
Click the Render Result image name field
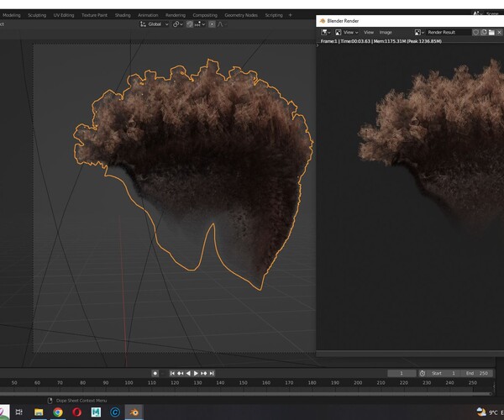click(x=448, y=32)
